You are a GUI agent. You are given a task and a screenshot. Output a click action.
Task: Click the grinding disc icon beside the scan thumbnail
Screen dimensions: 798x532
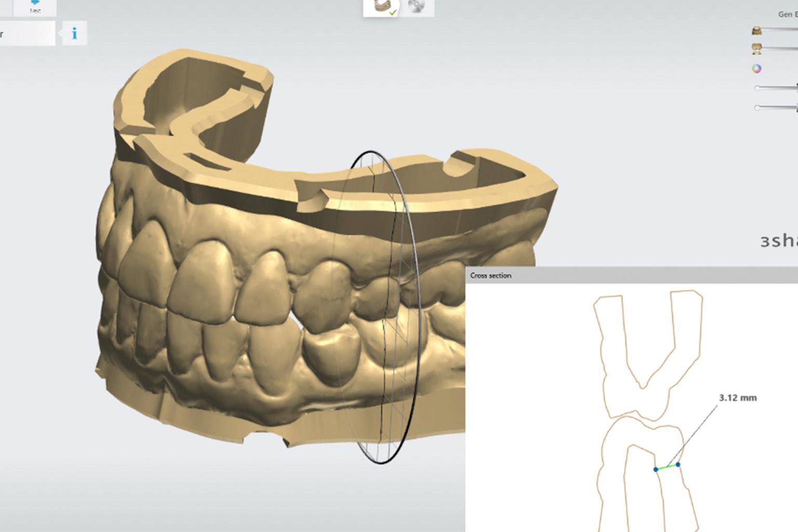(417, 5)
